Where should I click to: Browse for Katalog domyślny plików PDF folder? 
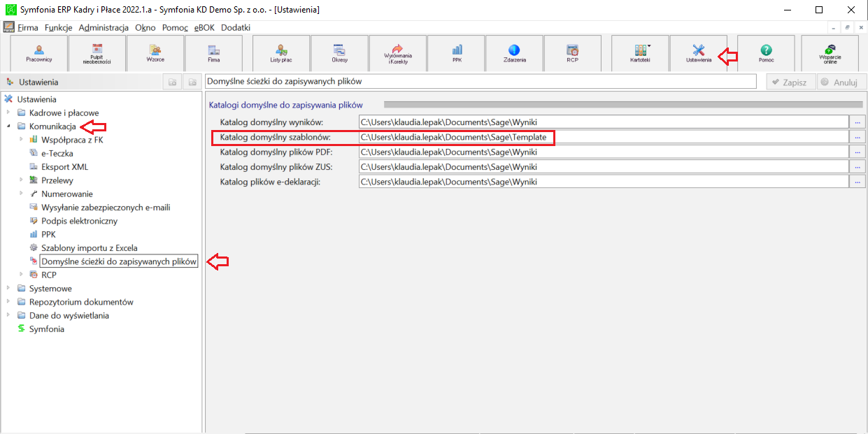[857, 152]
